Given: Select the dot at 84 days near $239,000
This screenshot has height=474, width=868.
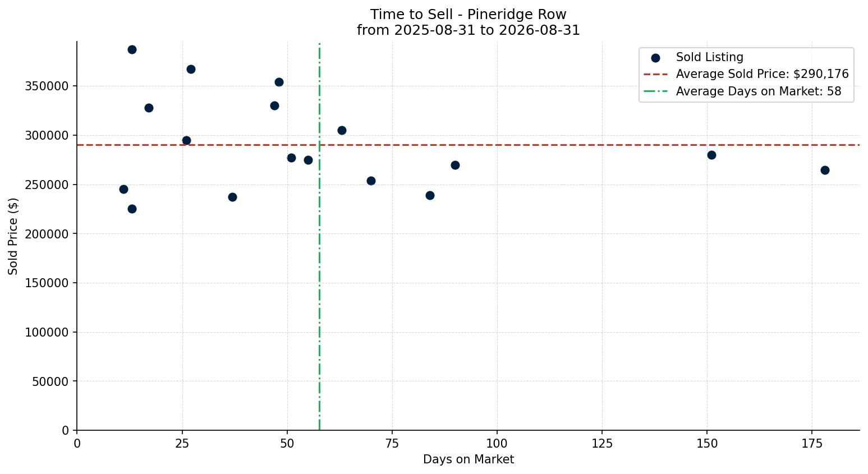Looking at the screenshot, I should coord(430,195).
